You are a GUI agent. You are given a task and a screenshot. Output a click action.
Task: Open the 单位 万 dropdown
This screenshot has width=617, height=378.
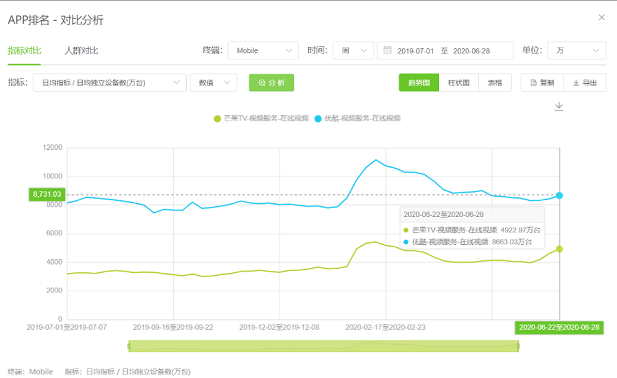point(576,51)
